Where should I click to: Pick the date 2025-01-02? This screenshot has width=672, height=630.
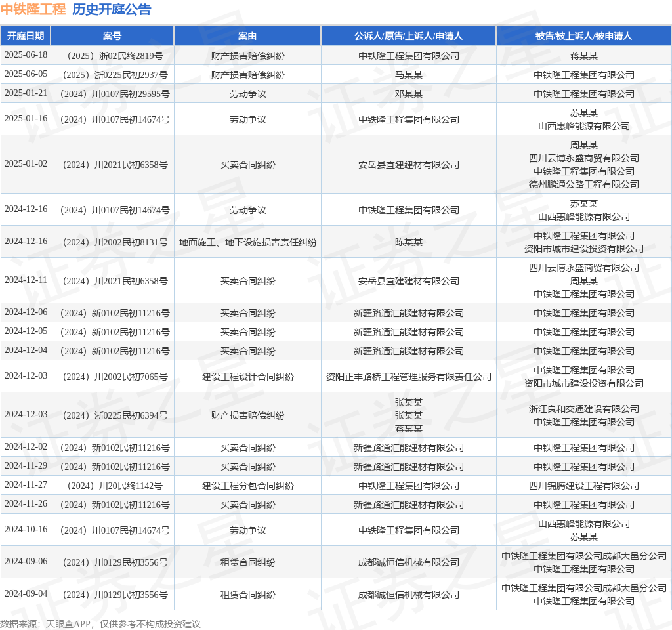tap(26, 163)
